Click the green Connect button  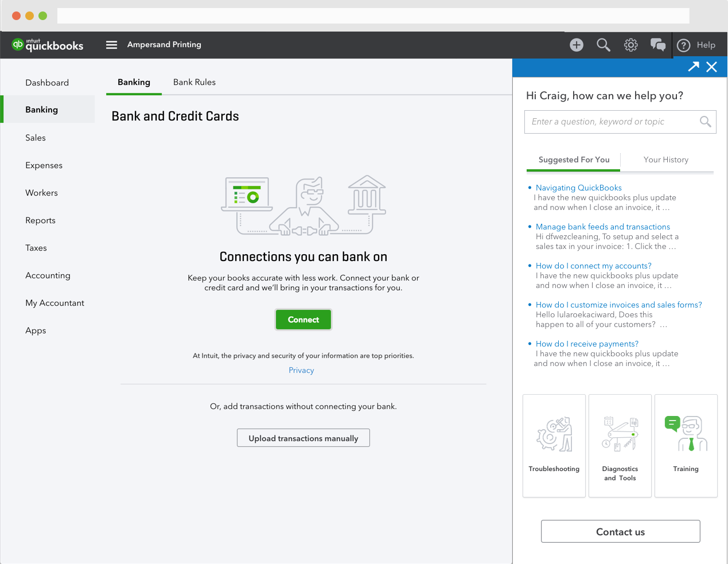click(x=303, y=320)
